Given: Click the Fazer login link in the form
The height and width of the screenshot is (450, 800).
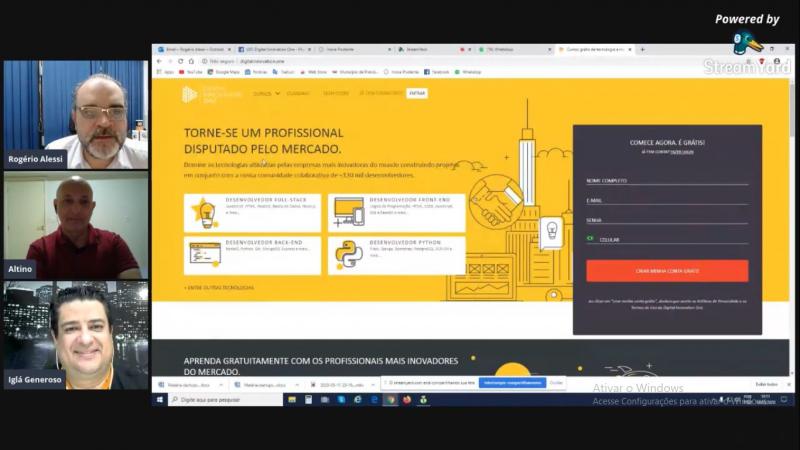Looking at the screenshot, I should [682, 152].
